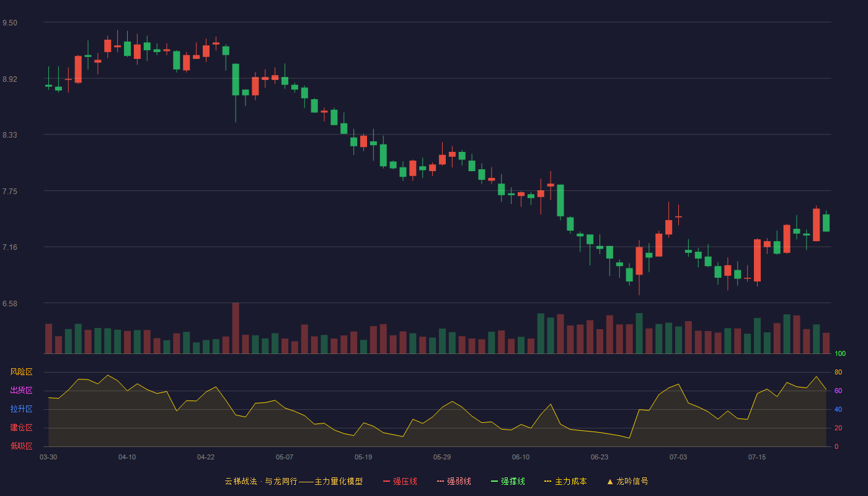Click the 6.58 price axis label
Image resolution: width=868 pixels, height=496 pixels.
click(10, 304)
